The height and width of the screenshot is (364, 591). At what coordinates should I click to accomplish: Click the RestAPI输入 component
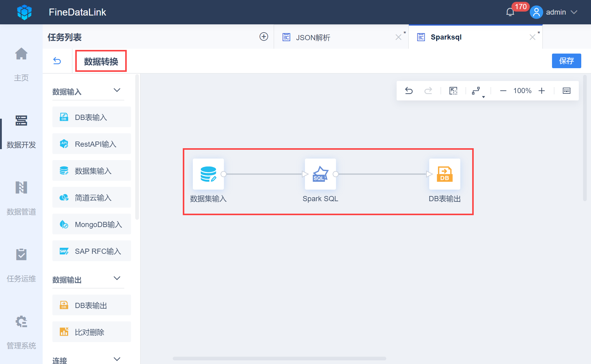(x=92, y=144)
